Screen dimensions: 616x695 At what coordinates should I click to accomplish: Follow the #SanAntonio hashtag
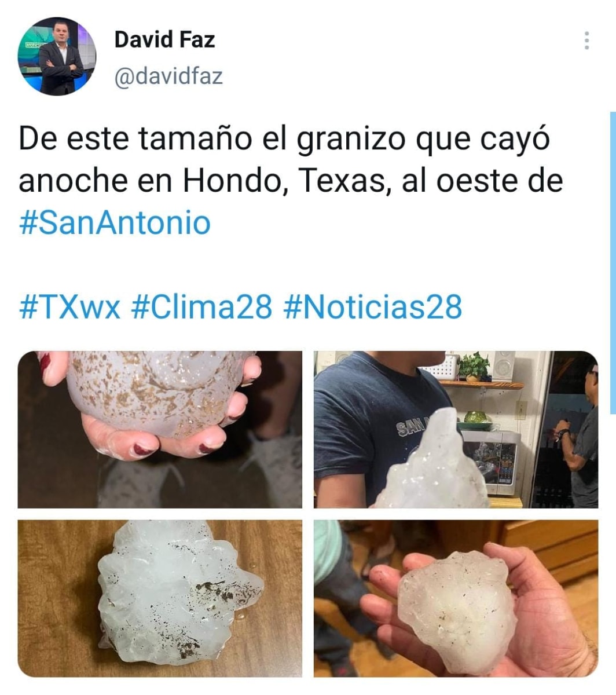tap(115, 224)
